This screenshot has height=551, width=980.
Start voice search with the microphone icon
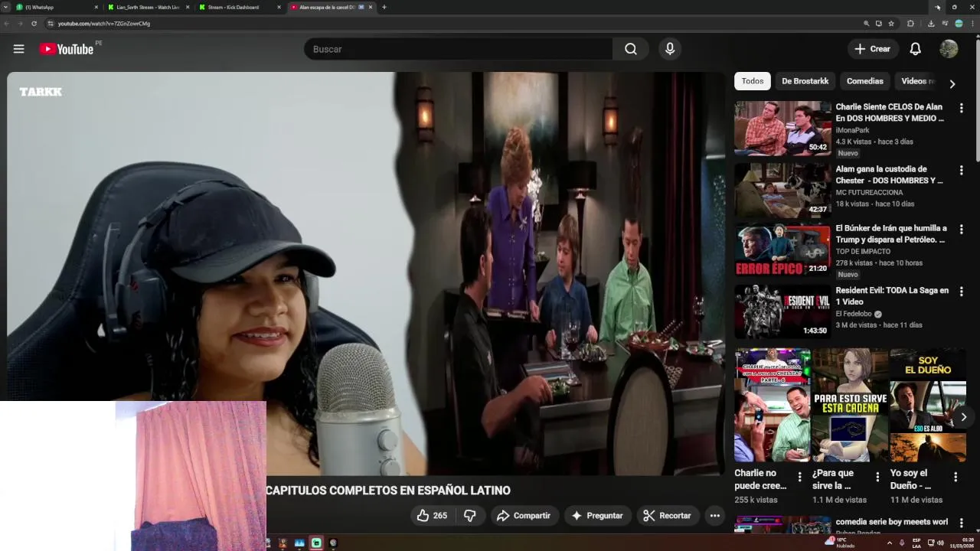[x=670, y=49]
